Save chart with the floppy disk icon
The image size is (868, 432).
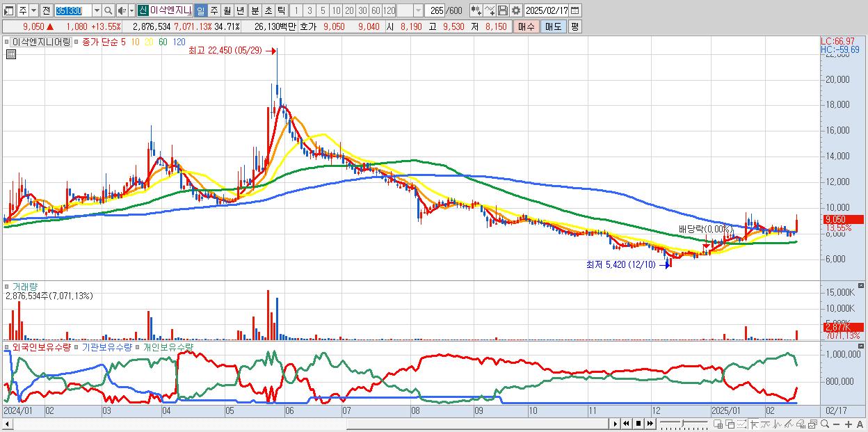click(503, 10)
